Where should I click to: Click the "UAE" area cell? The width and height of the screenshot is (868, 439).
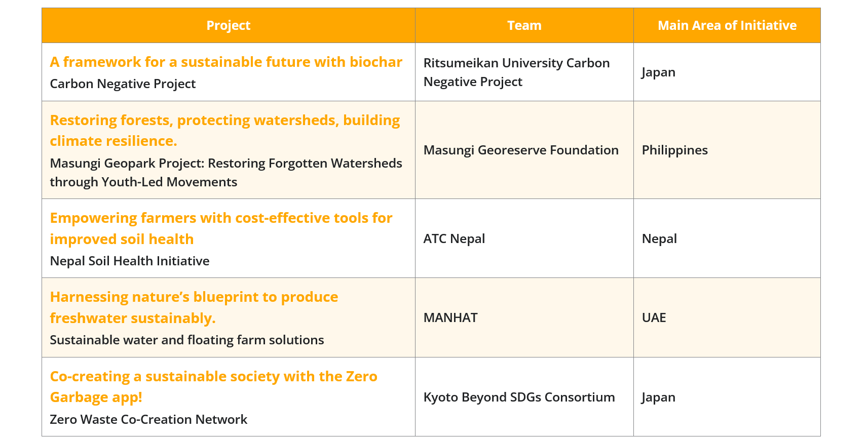pos(654,318)
